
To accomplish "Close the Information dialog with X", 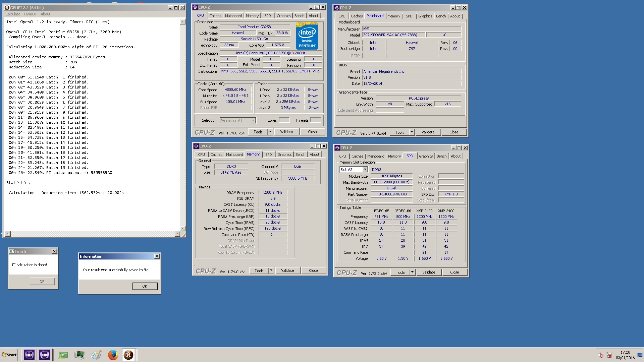I will 157,256.
